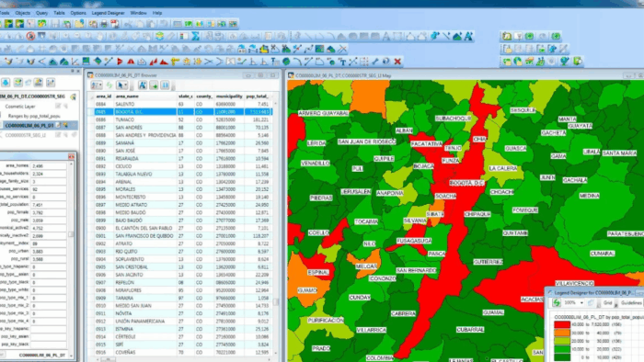Open the Legend Designer menu
The image size is (644, 362).
click(108, 13)
